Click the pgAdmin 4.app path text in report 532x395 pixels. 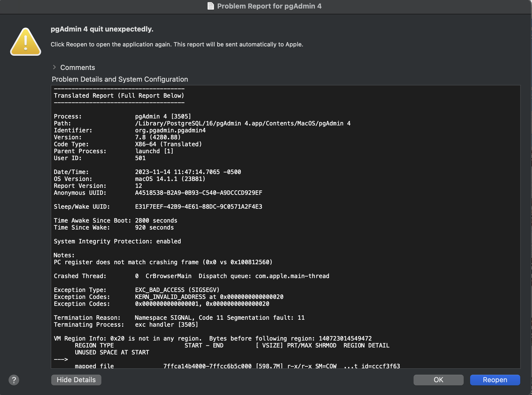[x=242, y=123]
